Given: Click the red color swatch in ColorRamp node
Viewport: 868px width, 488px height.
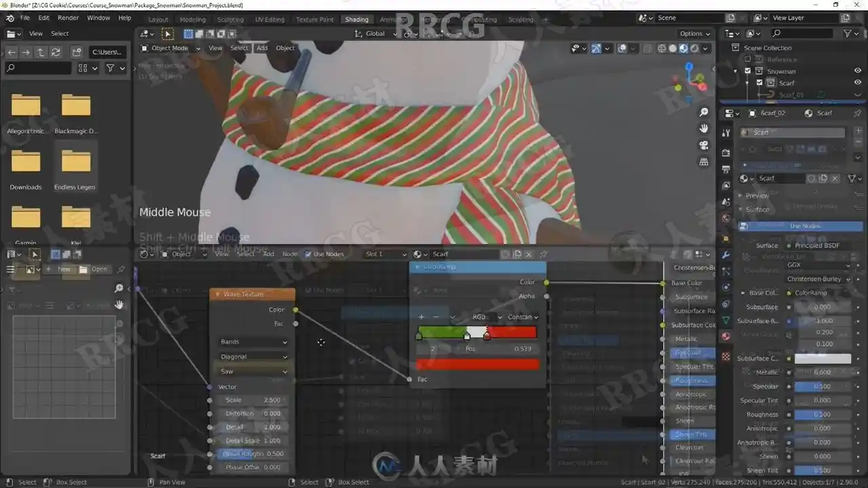Looking at the screenshot, I should point(477,364).
